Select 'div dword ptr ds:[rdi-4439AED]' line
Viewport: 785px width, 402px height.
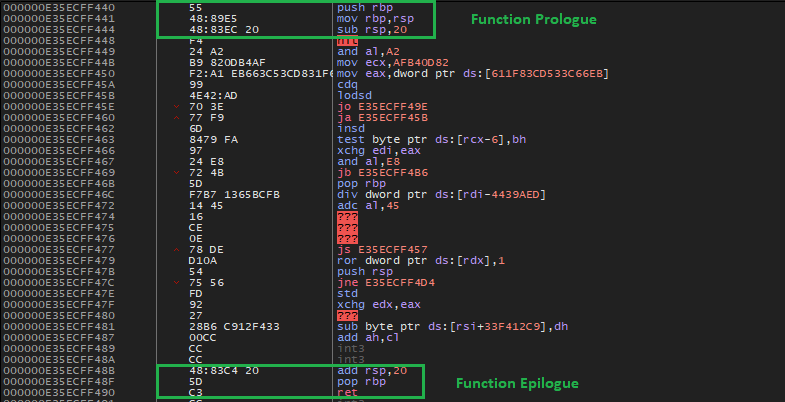(442, 194)
